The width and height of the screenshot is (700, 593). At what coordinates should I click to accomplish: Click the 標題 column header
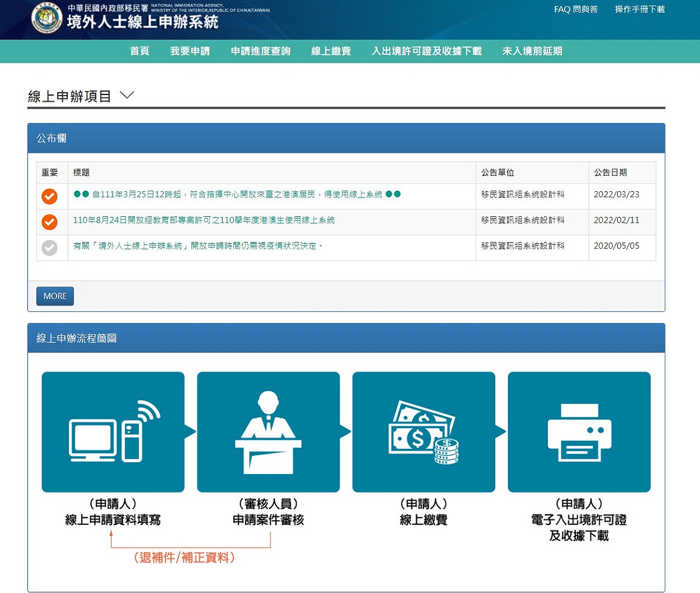[x=81, y=173]
